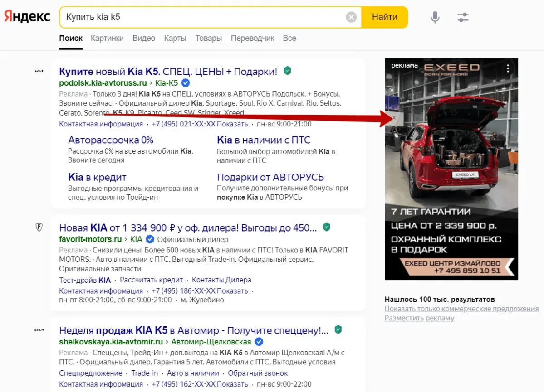
Task: Open the Обратный звонок link
Action: point(258,373)
